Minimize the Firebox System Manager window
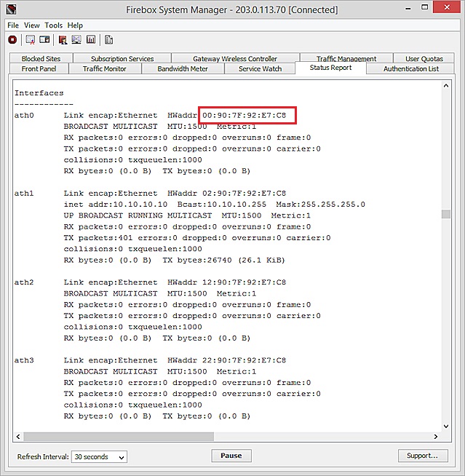 pos(408,8)
